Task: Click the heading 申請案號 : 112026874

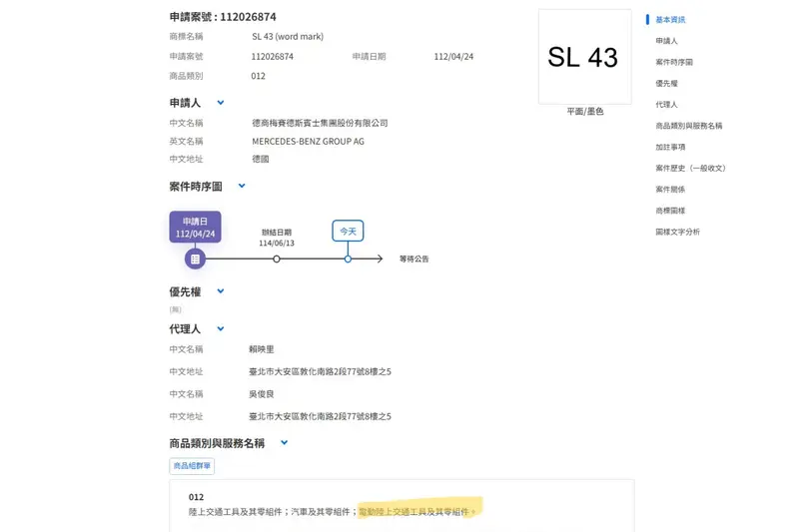Action: point(223,17)
